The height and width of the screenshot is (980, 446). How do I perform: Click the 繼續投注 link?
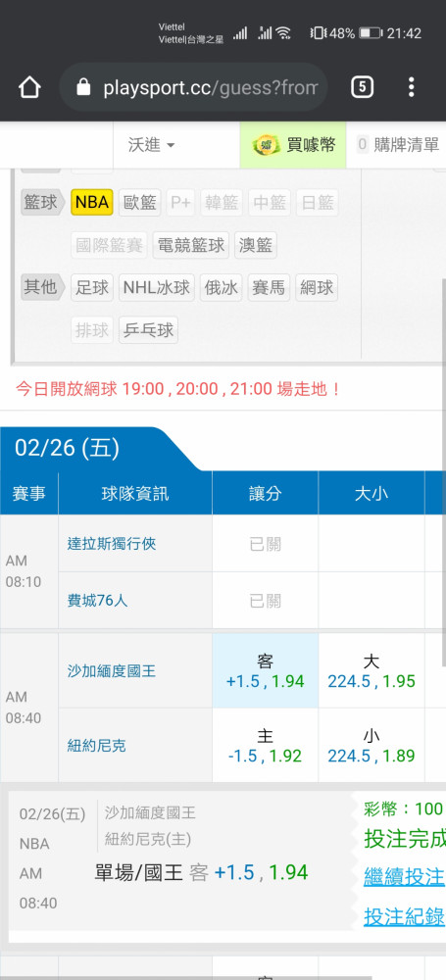(x=404, y=877)
